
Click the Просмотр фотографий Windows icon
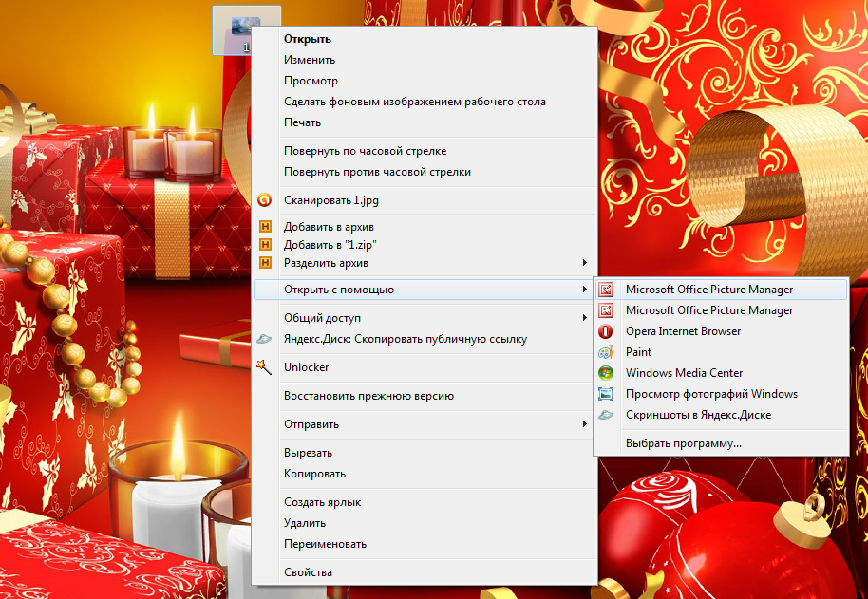tap(606, 394)
